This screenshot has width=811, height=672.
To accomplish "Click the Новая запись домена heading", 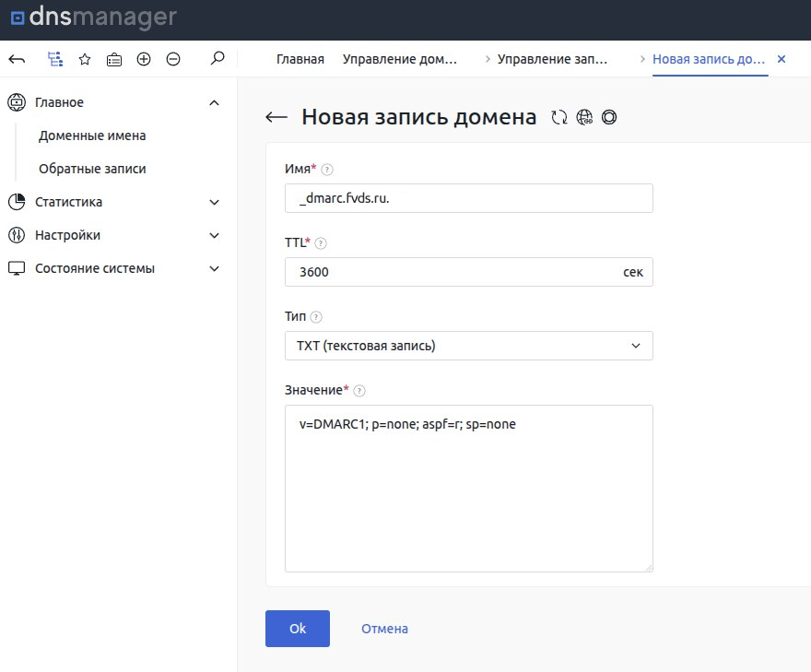I will 419,117.
